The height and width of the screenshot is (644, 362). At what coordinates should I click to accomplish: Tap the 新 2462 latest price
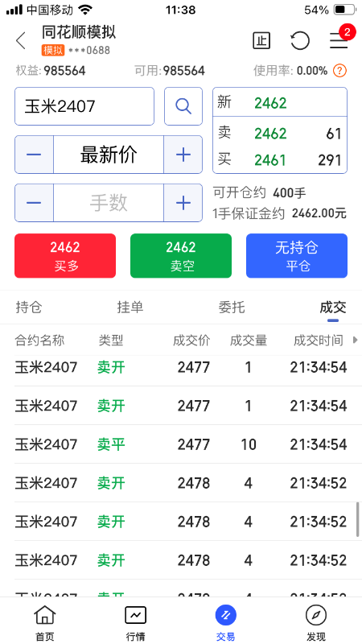click(280, 103)
